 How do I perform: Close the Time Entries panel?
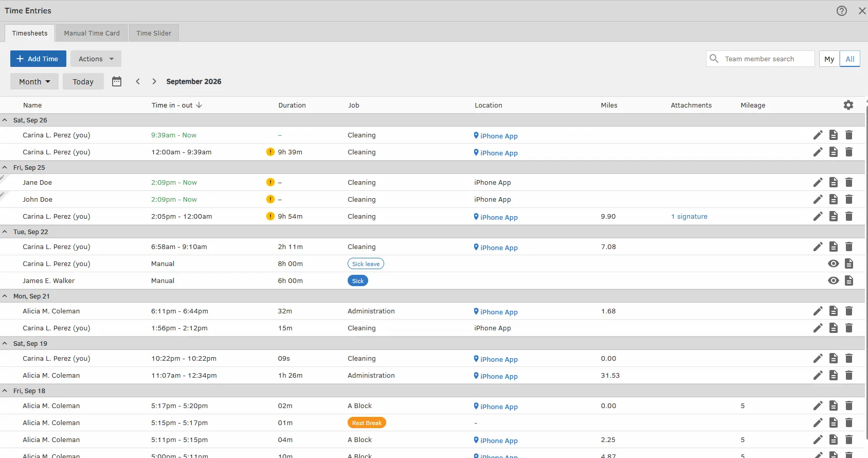pos(862,11)
